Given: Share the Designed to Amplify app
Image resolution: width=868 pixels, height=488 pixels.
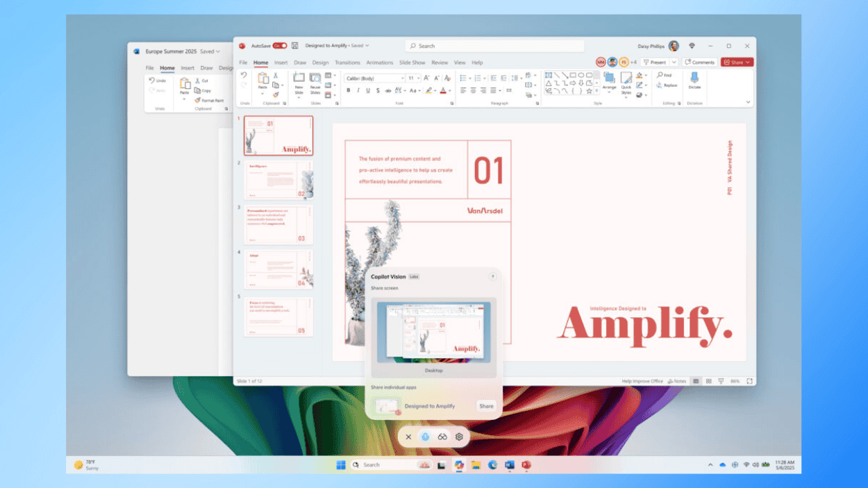Looking at the screenshot, I should pos(486,406).
